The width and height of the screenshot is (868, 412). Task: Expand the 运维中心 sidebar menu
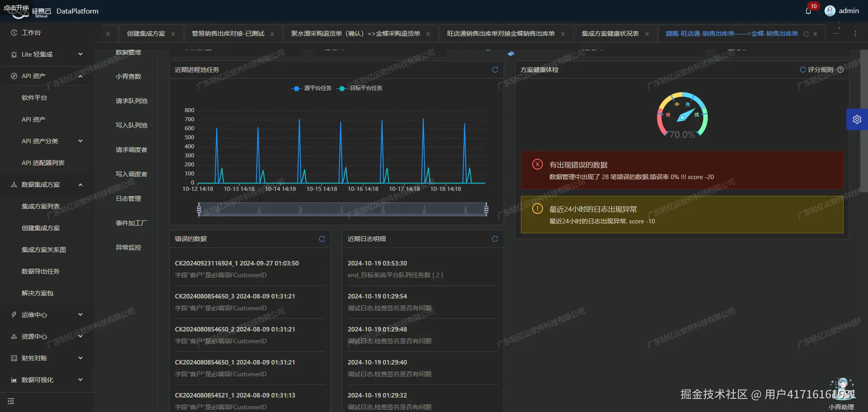pyautogui.click(x=47, y=315)
